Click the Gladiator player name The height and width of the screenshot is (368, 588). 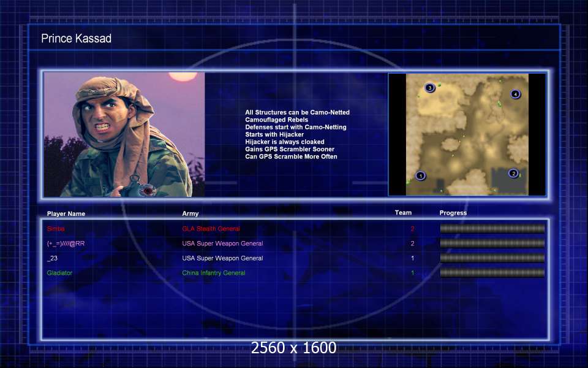pyautogui.click(x=59, y=273)
